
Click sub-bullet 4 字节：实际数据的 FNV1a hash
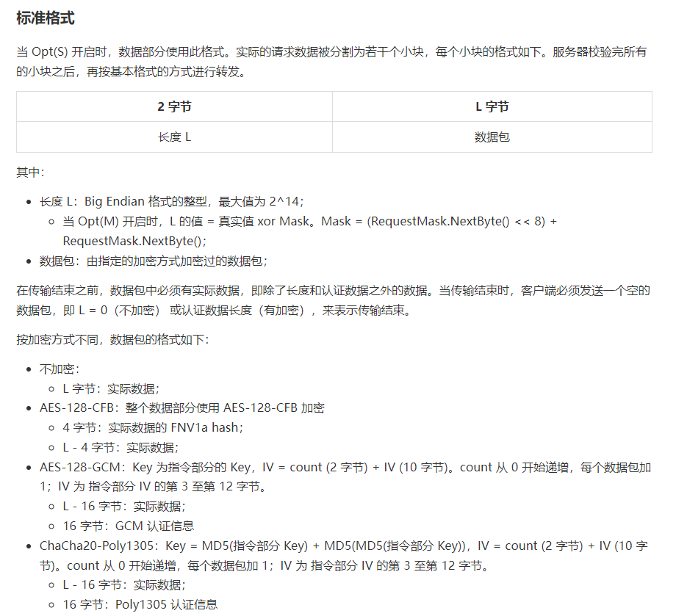[153, 428]
